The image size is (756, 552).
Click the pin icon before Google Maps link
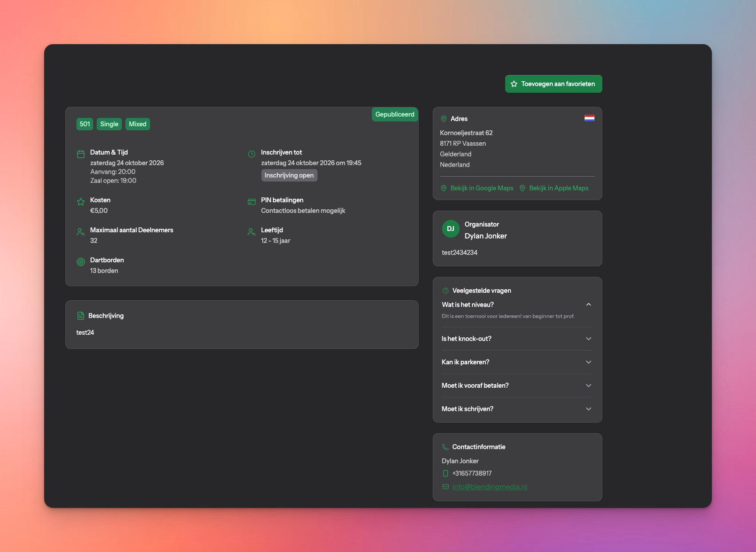pyautogui.click(x=444, y=188)
